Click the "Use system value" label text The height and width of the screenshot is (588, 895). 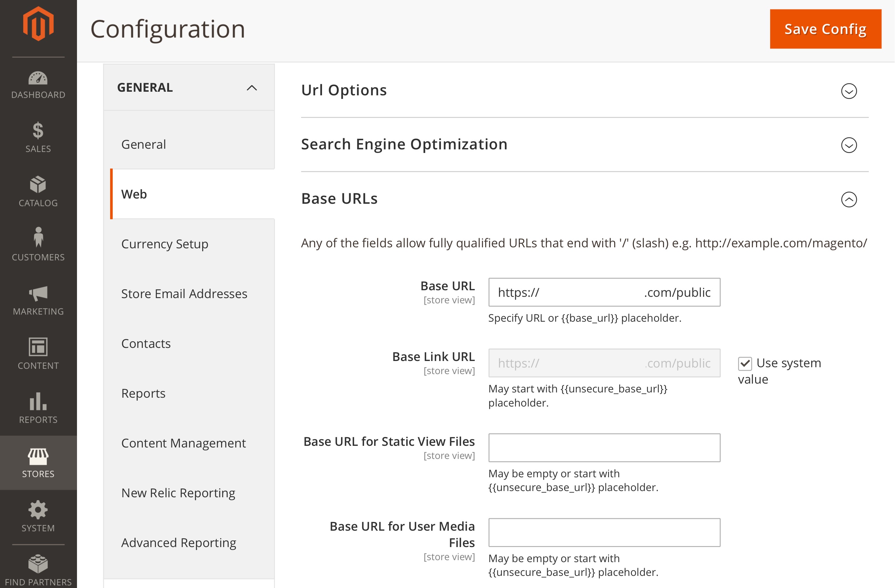pos(780,371)
